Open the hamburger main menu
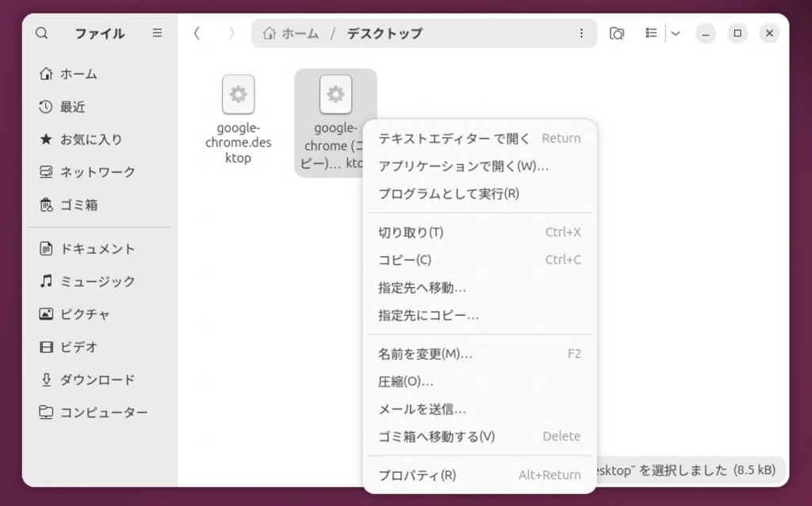 point(157,33)
